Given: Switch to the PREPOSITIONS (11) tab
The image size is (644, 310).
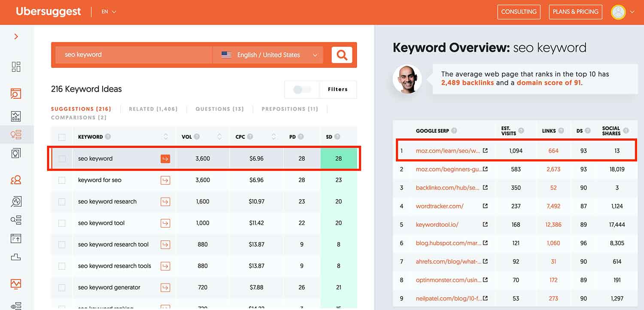Looking at the screenshot, I should tap(290, 109).
